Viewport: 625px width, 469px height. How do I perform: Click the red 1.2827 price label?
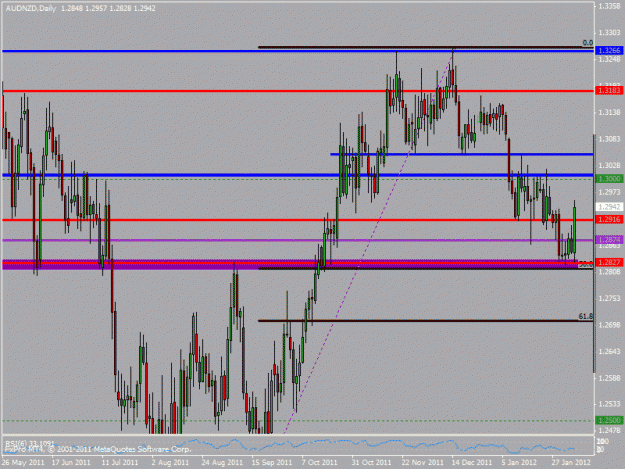[609, 262]
